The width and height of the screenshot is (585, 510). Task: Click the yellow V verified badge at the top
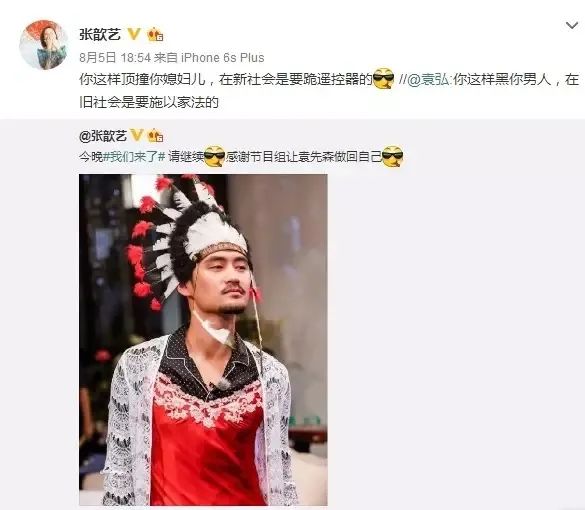(x=134, y=34)
